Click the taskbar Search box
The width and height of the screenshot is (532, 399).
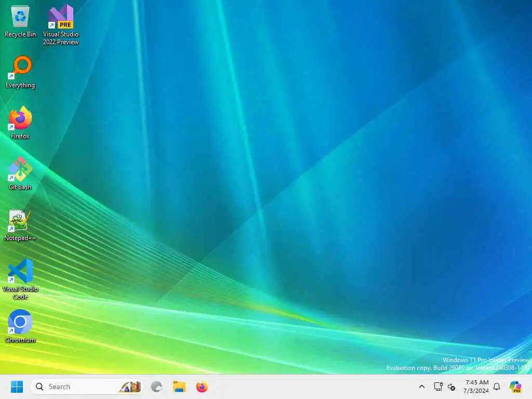point(87,387)
